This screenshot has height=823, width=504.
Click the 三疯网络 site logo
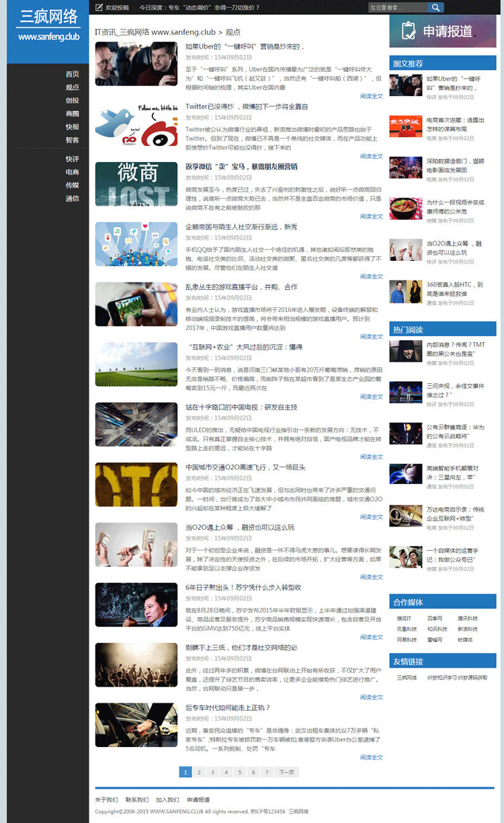[48, 26]
